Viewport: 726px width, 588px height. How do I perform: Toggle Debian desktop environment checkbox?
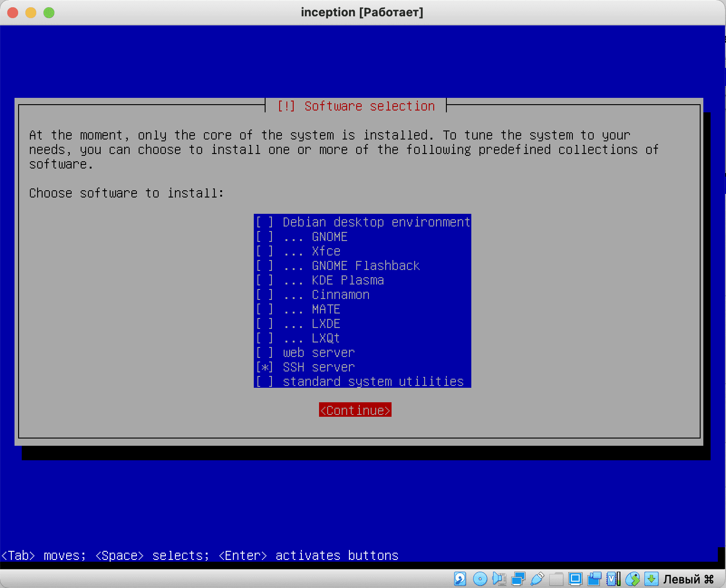point(265,222)
